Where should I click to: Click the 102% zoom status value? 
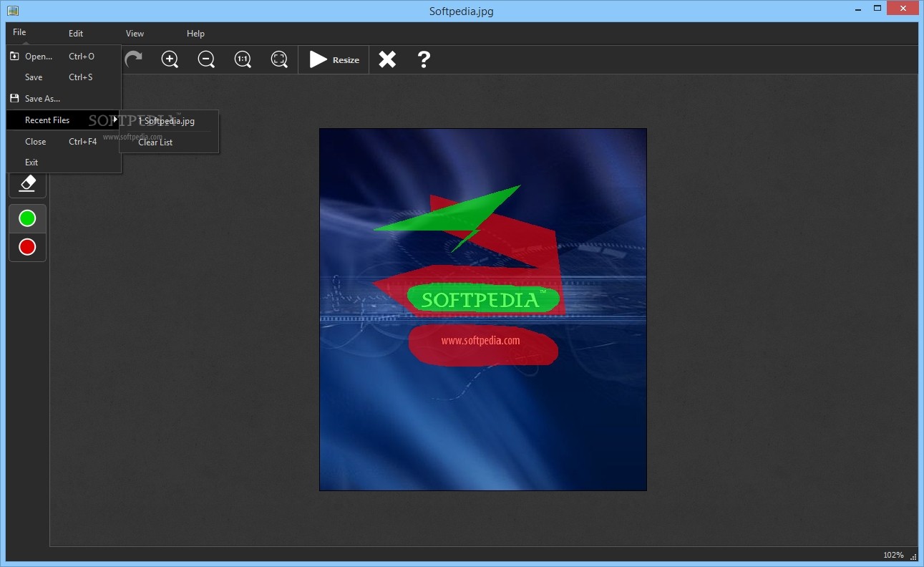[x=893, y=555]
